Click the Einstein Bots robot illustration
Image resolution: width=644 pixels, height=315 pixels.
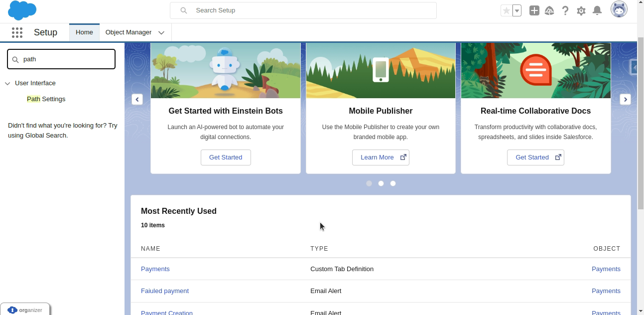coord(226,70)
